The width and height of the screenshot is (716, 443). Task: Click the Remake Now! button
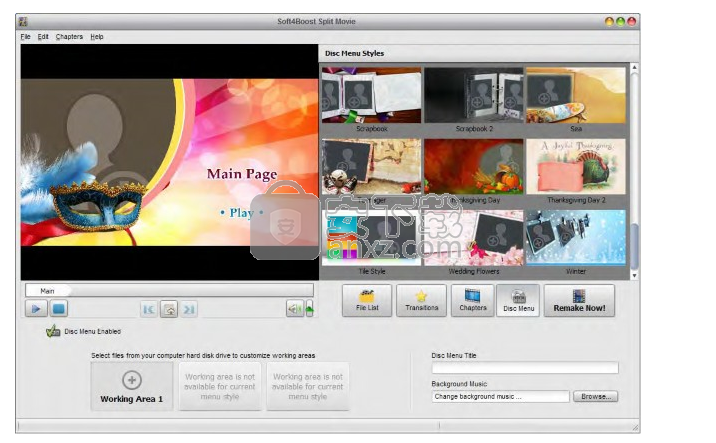pos(579,300)
